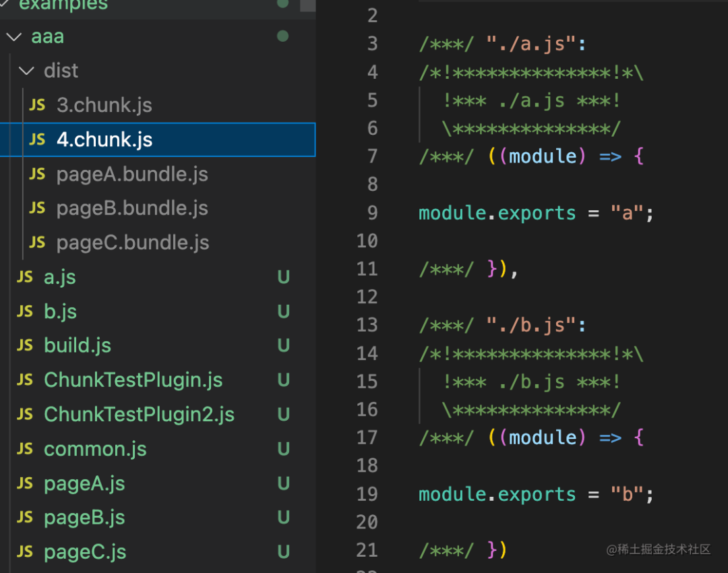Click line number 9 in gutter

[372, 213]
